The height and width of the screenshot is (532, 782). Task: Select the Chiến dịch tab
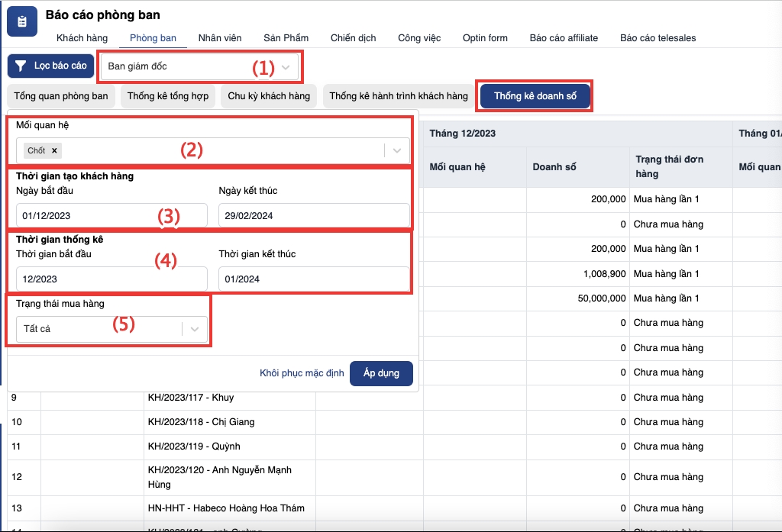[x=353, y=38]
